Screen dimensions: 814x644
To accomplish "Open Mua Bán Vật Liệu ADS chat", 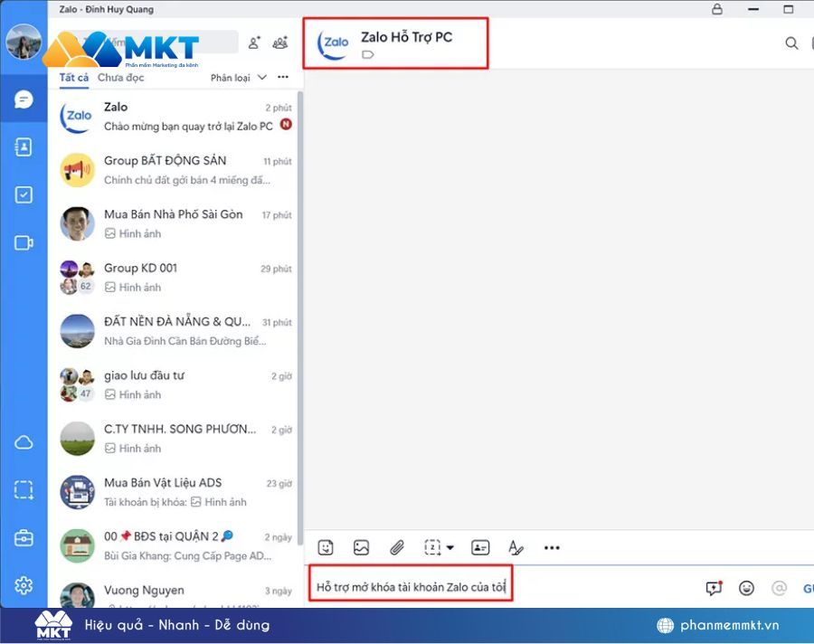I will pos(174,492).
